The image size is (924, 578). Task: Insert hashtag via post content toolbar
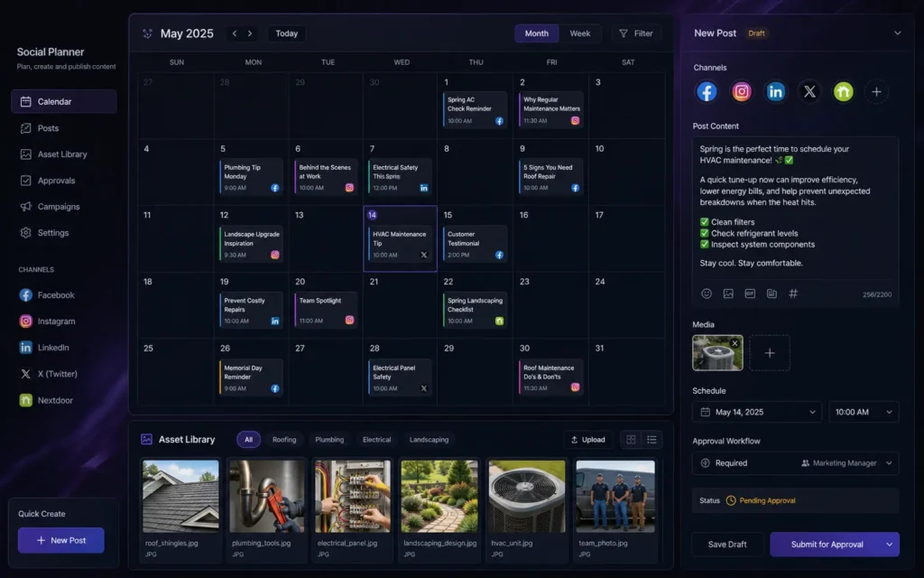click(793, 294)
